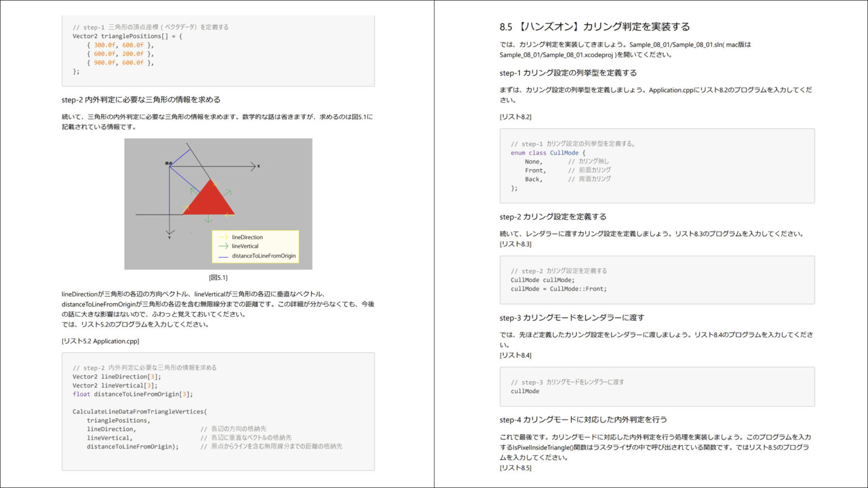The height and width of the screenshot is (488, 868).
Task: Click the X axis arrow label in figure
Action: pos(258,166)
